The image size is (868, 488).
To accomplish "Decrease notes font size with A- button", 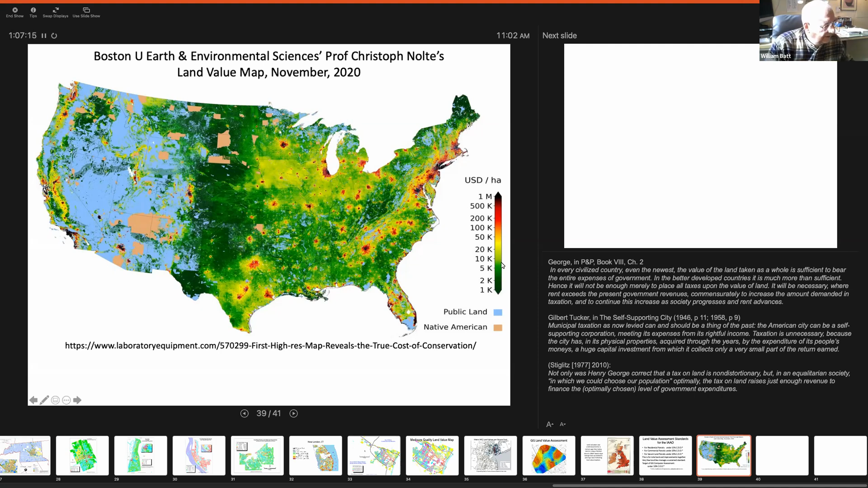I will 563,424.
